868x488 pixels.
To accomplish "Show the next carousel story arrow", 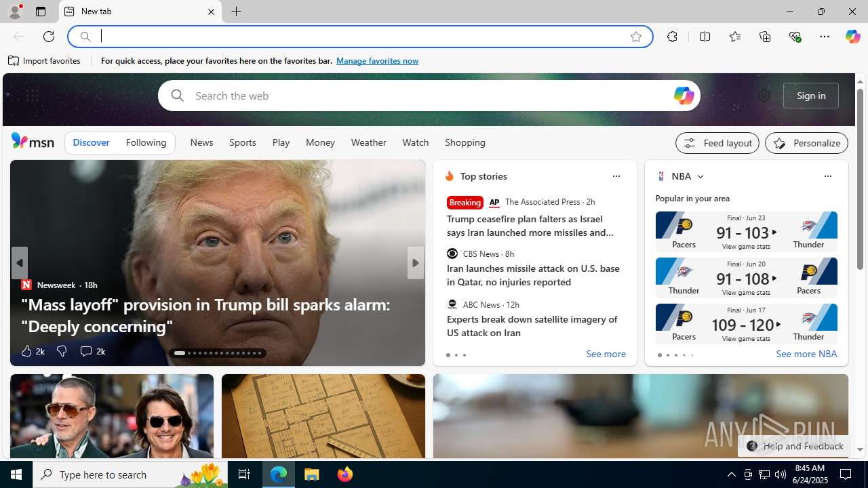I will coord(416,263).
